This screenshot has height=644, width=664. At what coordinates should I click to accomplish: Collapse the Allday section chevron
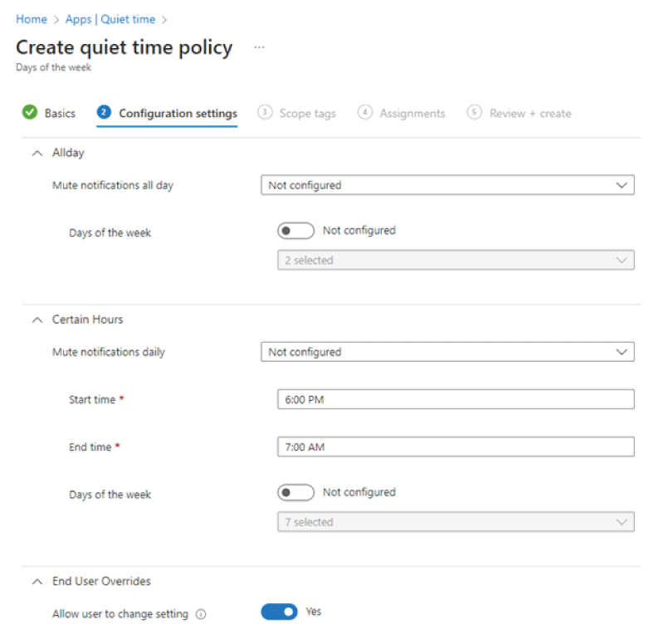pos(37,153)
